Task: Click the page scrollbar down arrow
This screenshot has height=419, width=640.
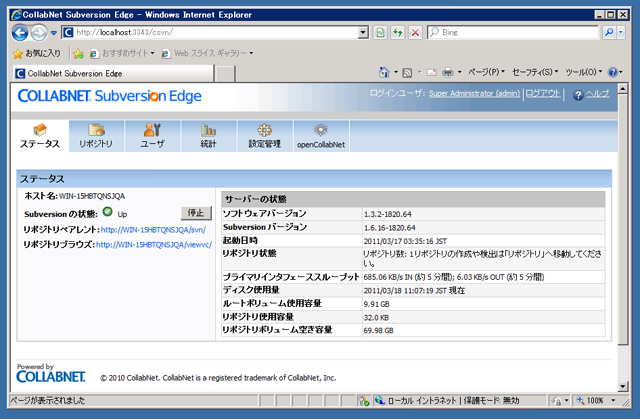Action: point(622,386)
